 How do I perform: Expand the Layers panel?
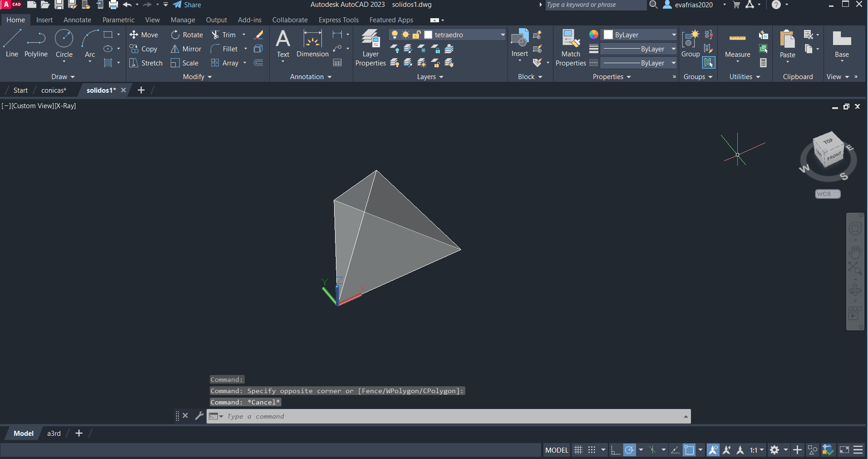coord(430,77)
